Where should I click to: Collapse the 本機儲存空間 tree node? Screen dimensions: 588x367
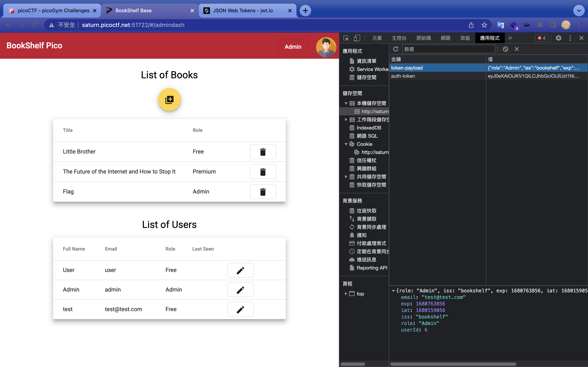tap(346, 103)
